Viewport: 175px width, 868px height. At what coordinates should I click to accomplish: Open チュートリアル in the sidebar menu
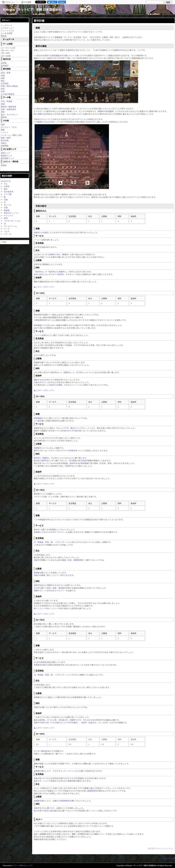7,31
